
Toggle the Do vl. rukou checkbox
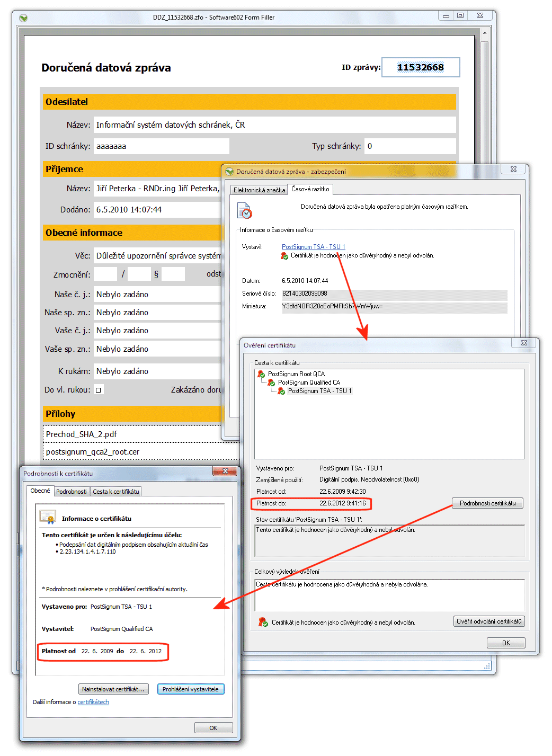(99, 390)
